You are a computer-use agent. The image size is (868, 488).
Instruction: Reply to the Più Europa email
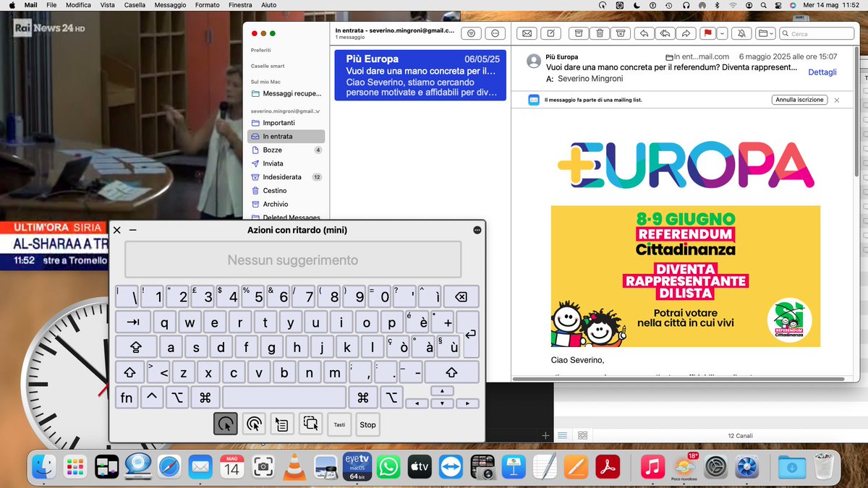coord(644,33)
